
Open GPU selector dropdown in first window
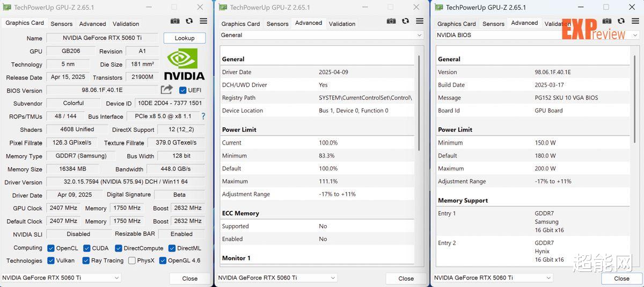pos(61,278)
